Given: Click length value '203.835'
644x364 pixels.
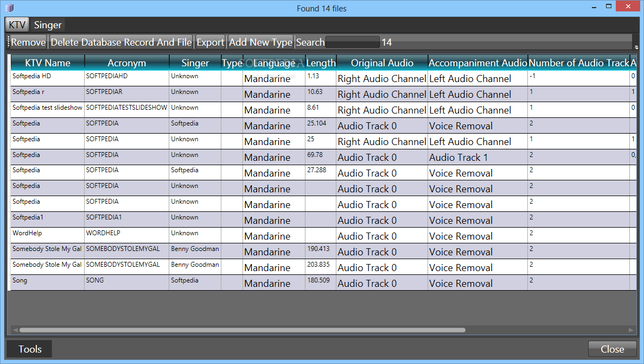Looking at the screenshot, I should tap(318, 264).
